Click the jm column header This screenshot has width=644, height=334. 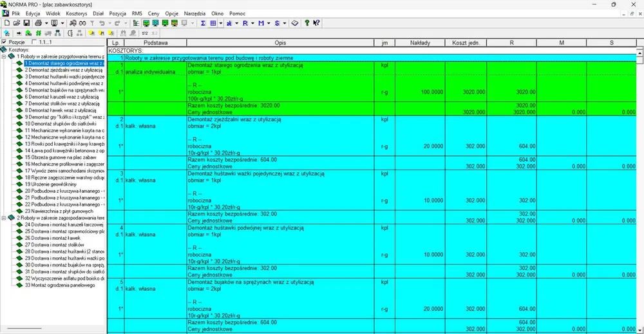point(384,43)
